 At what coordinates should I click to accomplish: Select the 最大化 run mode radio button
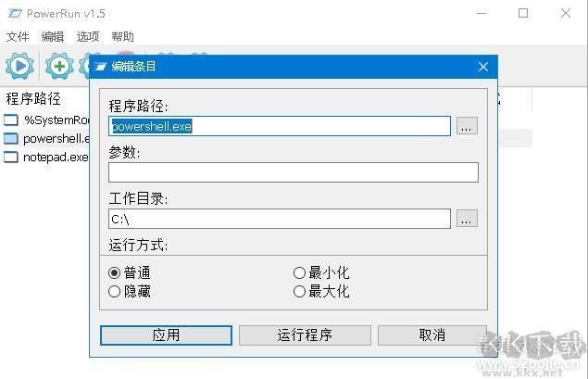[299, 291]
